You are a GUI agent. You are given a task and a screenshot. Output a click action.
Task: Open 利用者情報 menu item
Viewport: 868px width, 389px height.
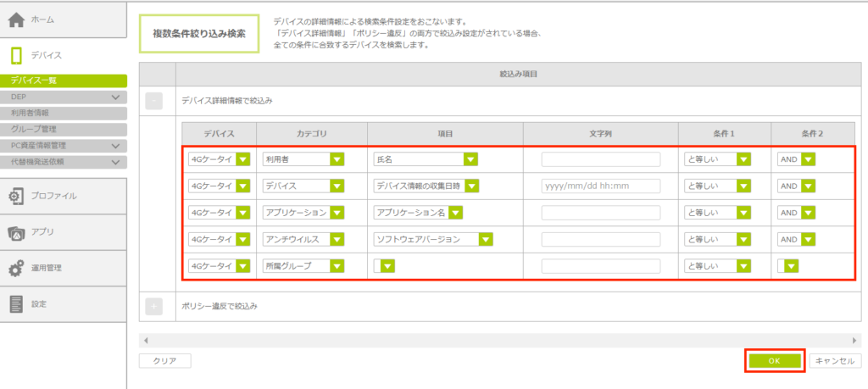click(x=64, y=113)
